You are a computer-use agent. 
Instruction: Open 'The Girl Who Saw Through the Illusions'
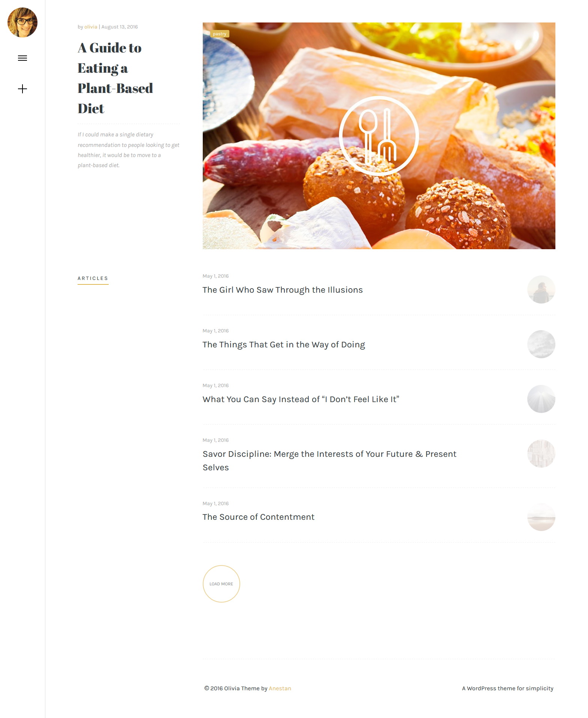click(283, 290)
